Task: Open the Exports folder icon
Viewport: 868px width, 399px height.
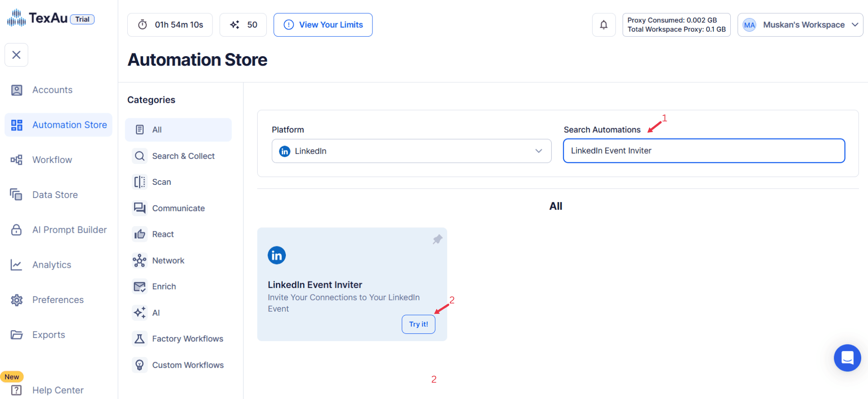Action: pyautogui.click(x=16, y=335)
